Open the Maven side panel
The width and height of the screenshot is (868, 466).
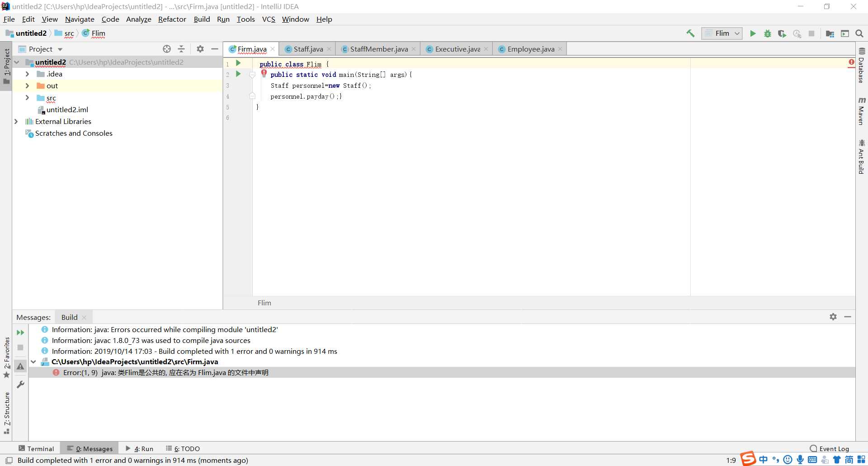pos(862,111)
